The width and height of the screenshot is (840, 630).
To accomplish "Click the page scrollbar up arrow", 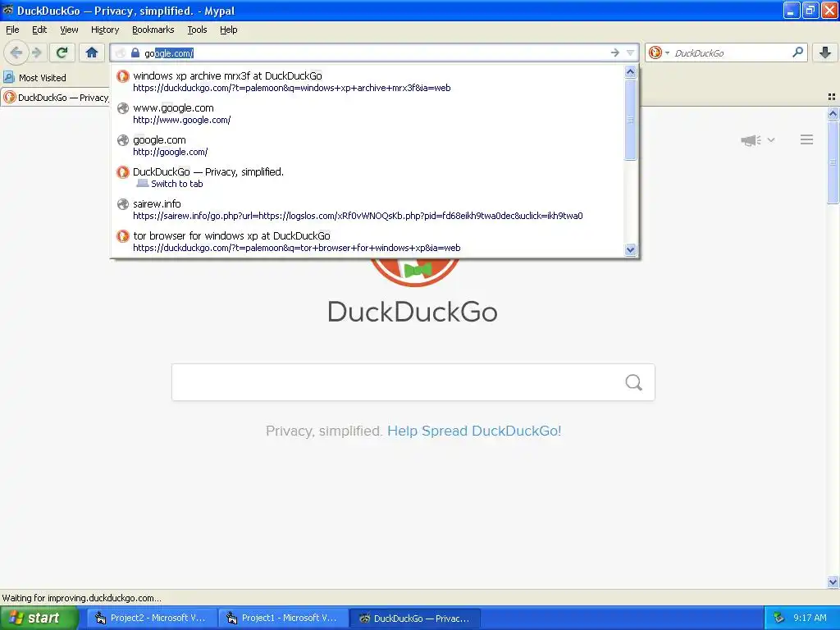I will click(x=833, y=113).
